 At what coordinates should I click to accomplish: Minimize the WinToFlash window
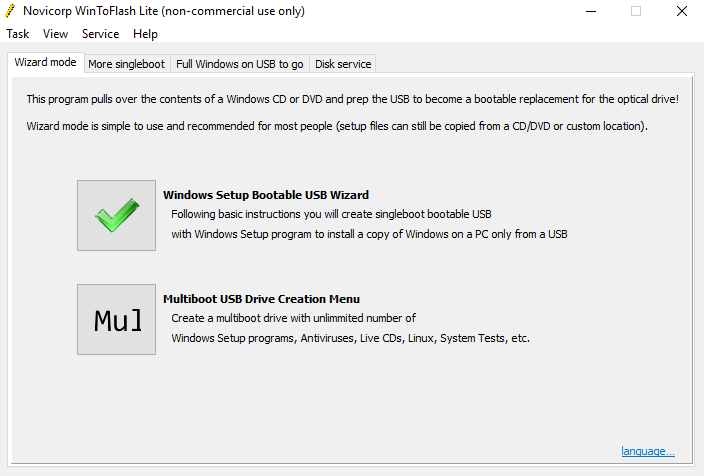pyautogui.click(x=591, y=11)
